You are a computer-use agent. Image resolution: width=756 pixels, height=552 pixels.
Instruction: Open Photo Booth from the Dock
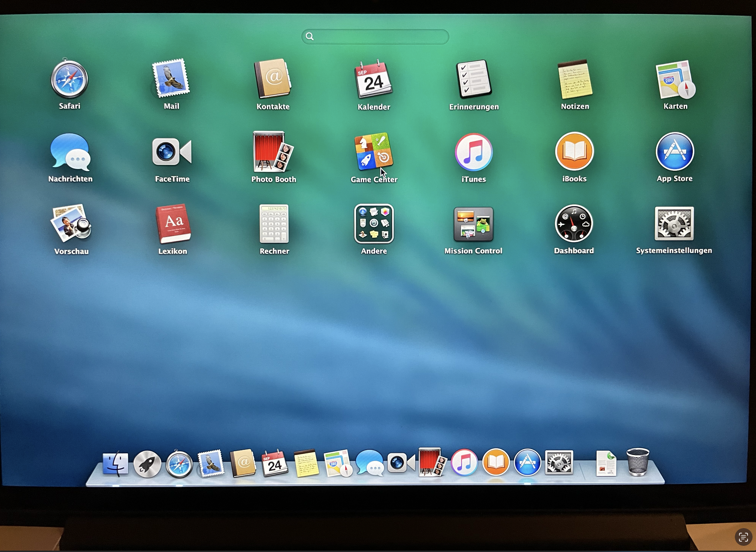[432, 462]
